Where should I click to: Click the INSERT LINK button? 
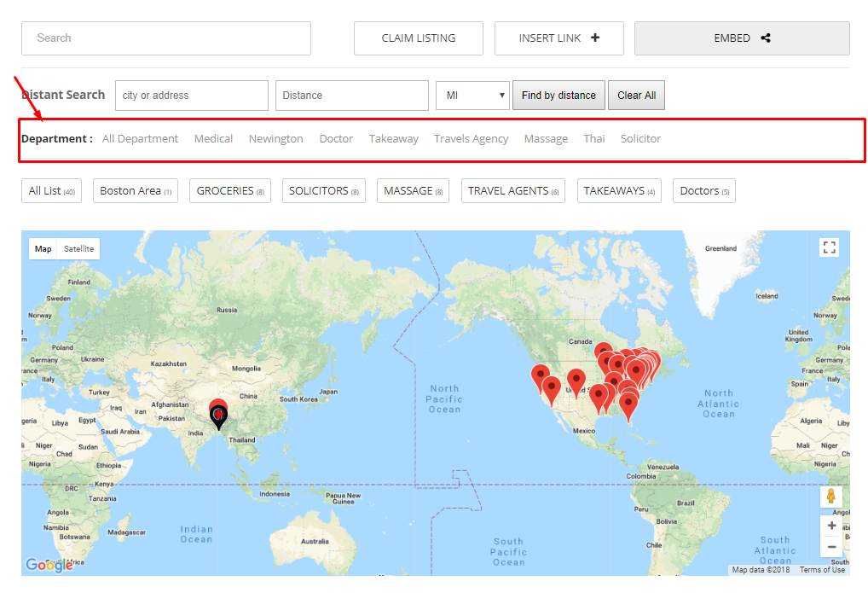click(559, 38)
